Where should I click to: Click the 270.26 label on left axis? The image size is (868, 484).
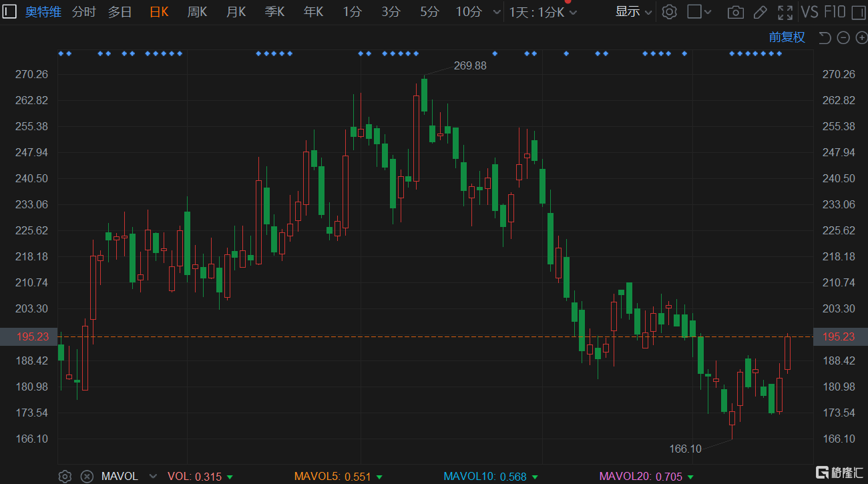point(31,74)
